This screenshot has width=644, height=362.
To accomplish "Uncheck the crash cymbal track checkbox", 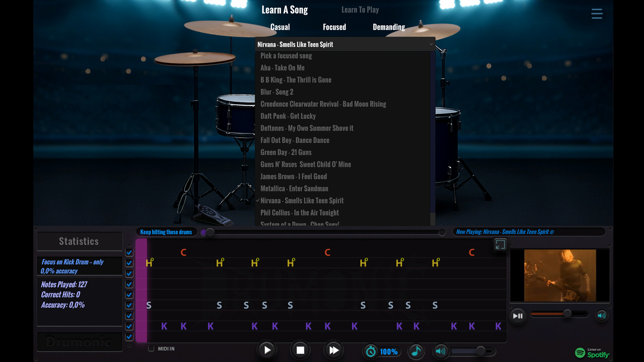I will point(129,252).
